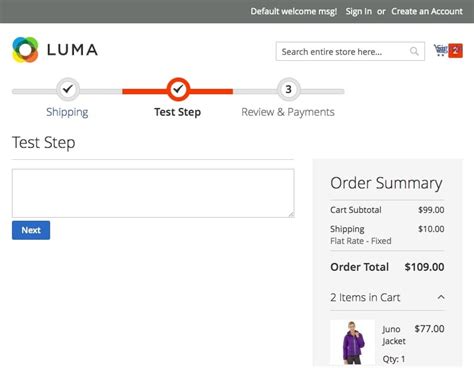Collapse the items list chevron arrow
The height and width of the screenshot is (368, 474).
click(x=441, y=297)
